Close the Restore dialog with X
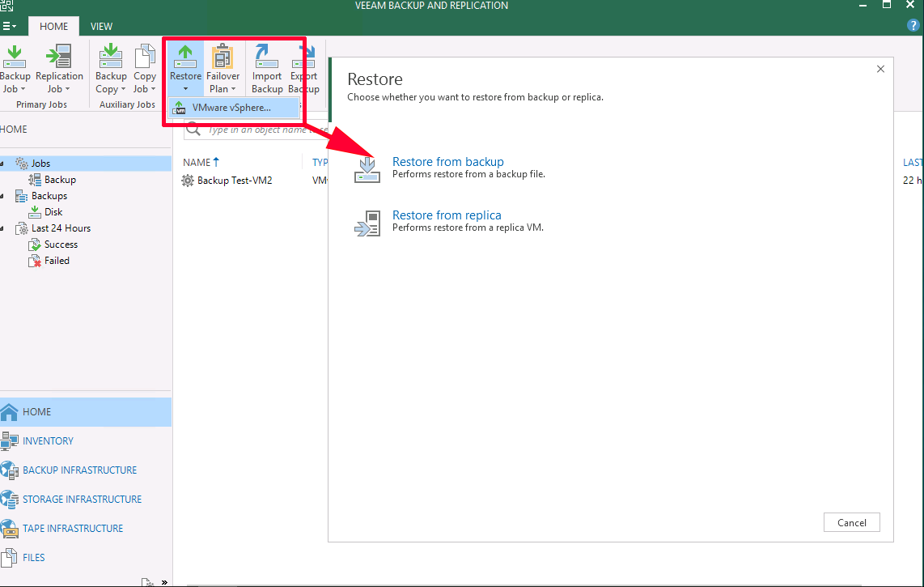This screenshot has height=587, width=924. [880, 69]
